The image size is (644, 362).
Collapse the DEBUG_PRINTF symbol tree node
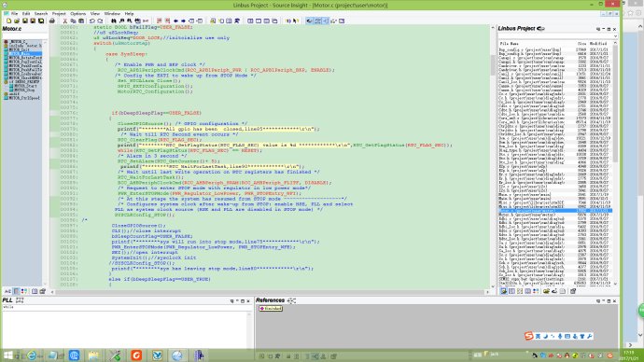(6, 82)
